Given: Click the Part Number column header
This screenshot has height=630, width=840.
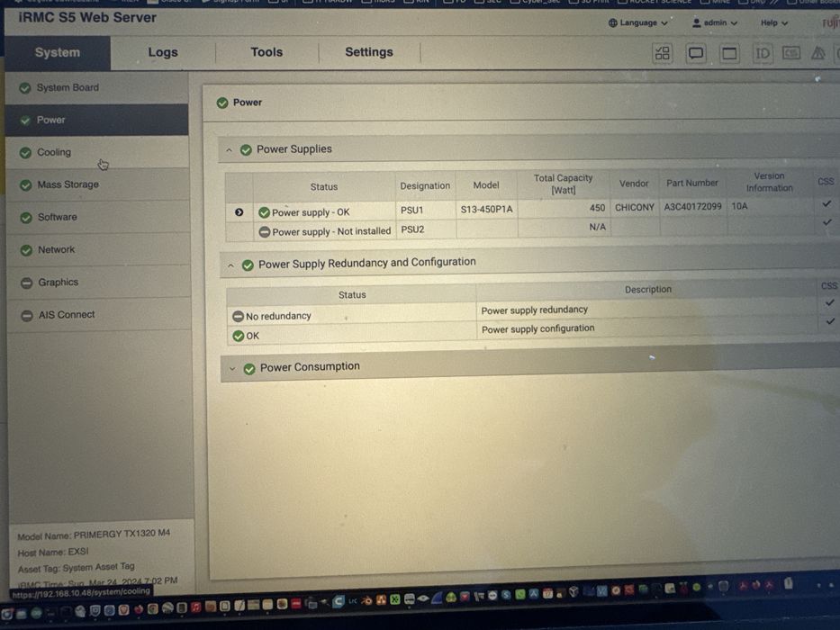Looking at the screenshot, I should click(x=692, y=183).
